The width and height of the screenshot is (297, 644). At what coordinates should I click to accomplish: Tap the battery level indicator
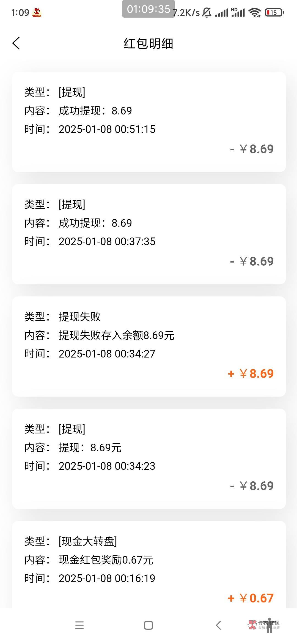coord(274,12)
